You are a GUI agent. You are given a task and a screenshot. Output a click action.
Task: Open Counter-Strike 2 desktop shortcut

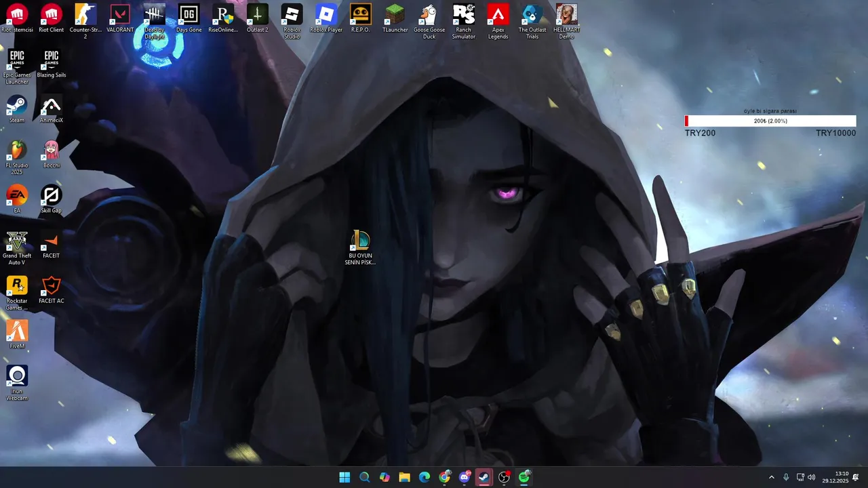(85, 21)
